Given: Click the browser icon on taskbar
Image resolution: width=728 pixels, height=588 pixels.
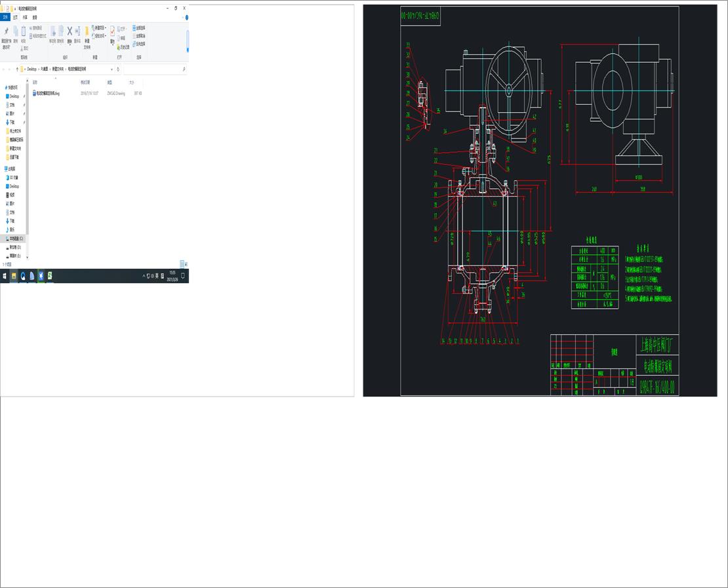Looking at the screenshot, I should 23,276.
